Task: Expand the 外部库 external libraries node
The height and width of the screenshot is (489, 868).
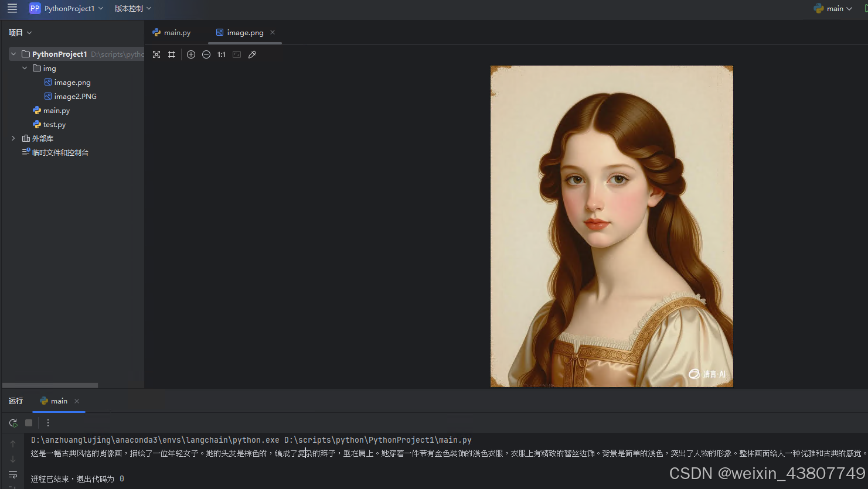Action: pyautogui.click(x=13, y=138)
